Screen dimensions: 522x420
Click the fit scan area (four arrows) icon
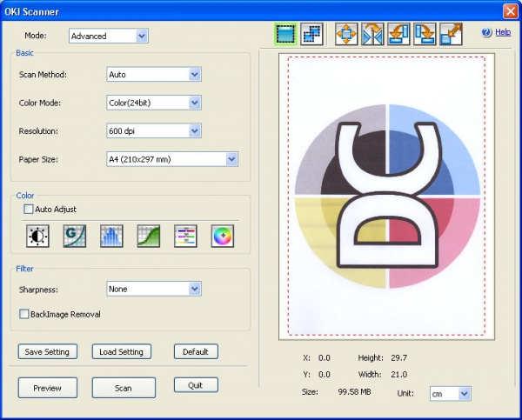[x=347, y=34]
